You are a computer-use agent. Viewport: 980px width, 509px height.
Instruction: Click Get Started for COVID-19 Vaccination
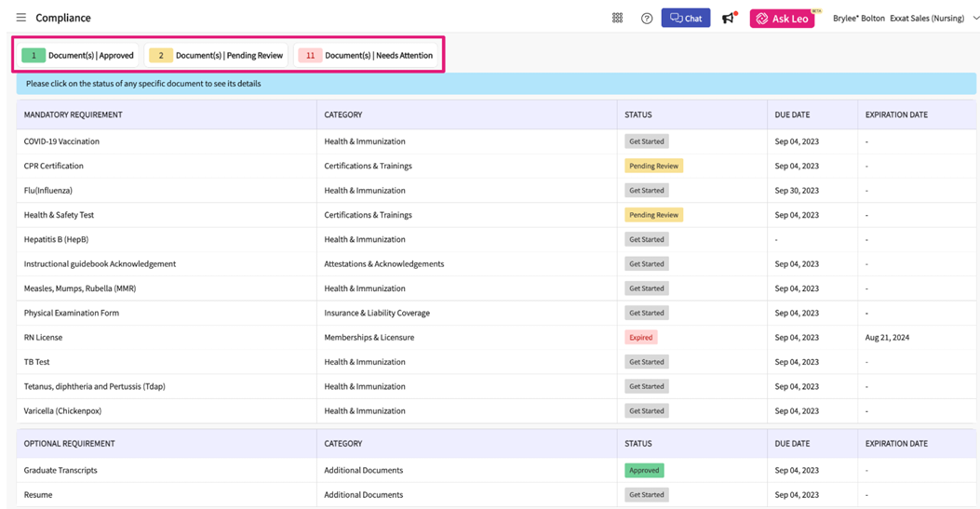tap(646, 141)
